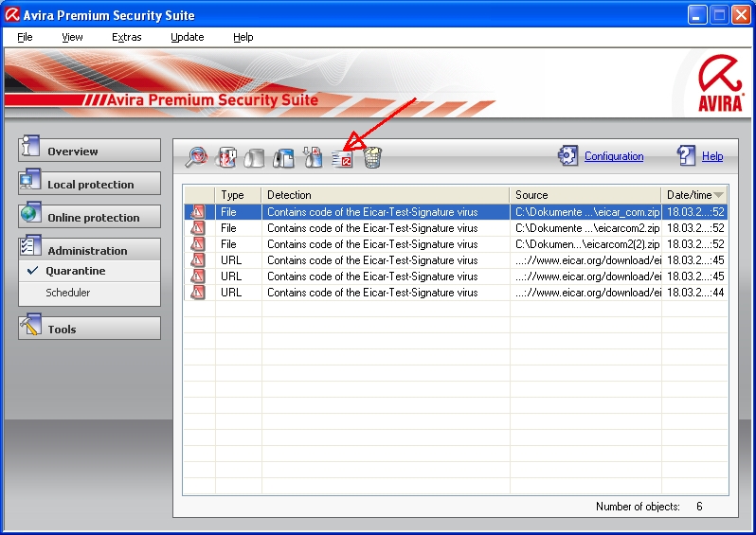Close the Avira Premium Security Suite window
This screenshot has width=756, height=535.
tap(741, 15)
